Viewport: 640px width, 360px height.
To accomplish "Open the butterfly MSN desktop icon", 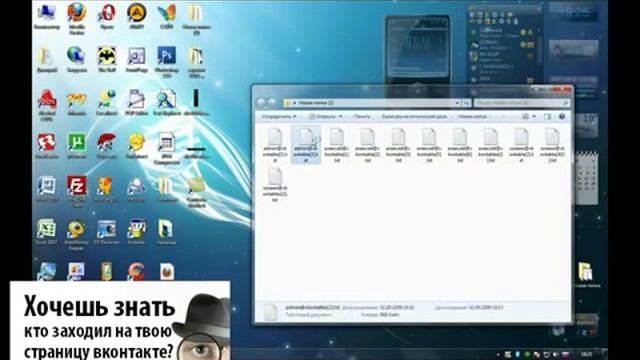I will click(x=167, y=17).
